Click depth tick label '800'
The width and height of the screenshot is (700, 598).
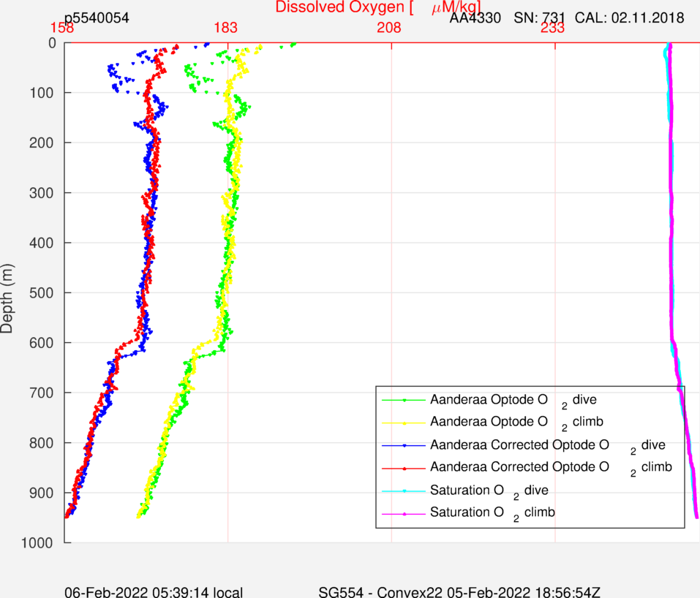point(42,443)
